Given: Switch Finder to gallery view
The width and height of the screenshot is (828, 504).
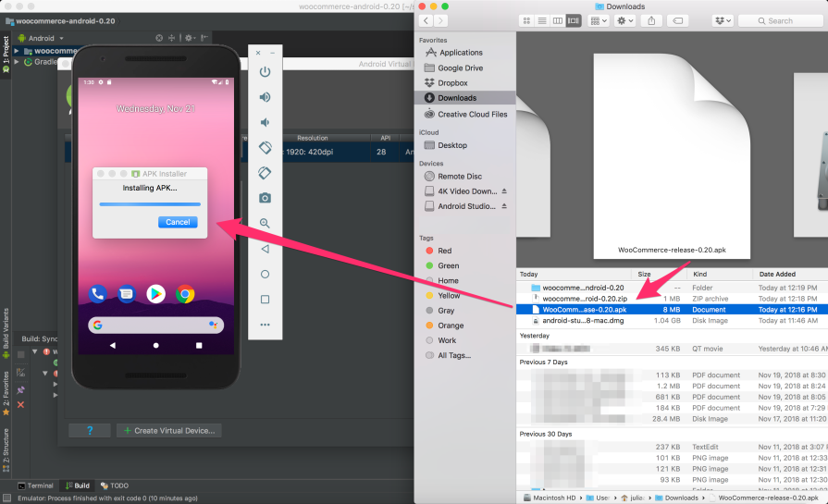Looking at the screenshot, I should (x=574, y=20).
